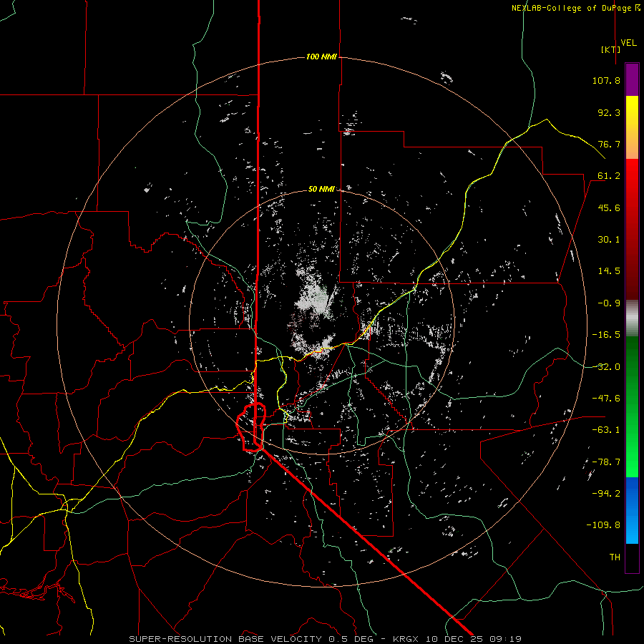The height and width of the screenshot is (644, 644).
Task: Click the -16.5 legend value
Action: (x=606, y=335)
